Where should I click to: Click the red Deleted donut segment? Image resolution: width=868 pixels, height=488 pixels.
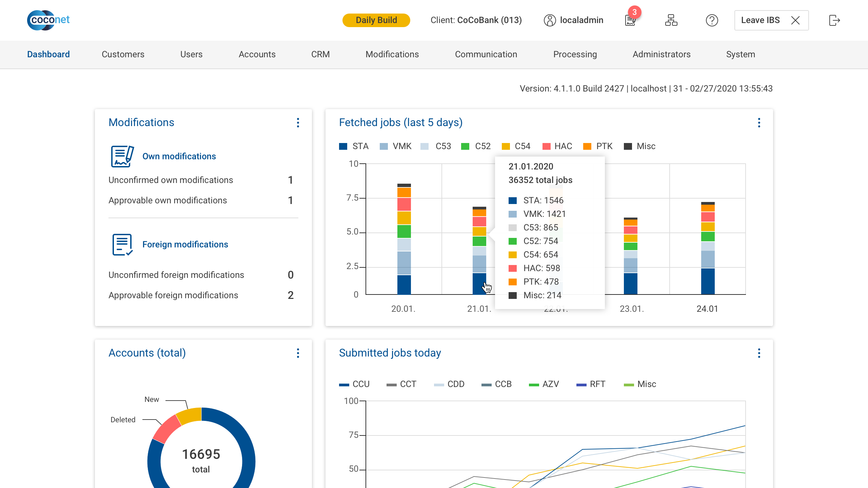[167, 429]
